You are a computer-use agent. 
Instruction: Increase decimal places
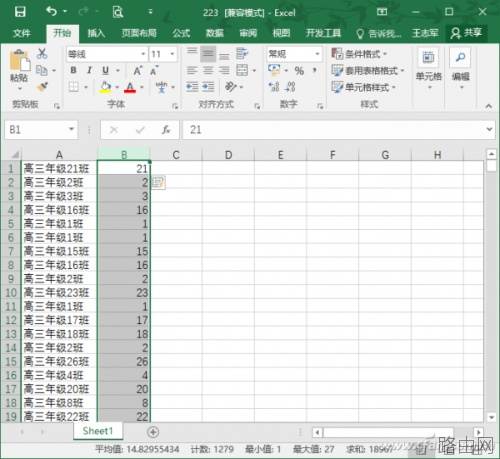[274, 87]
